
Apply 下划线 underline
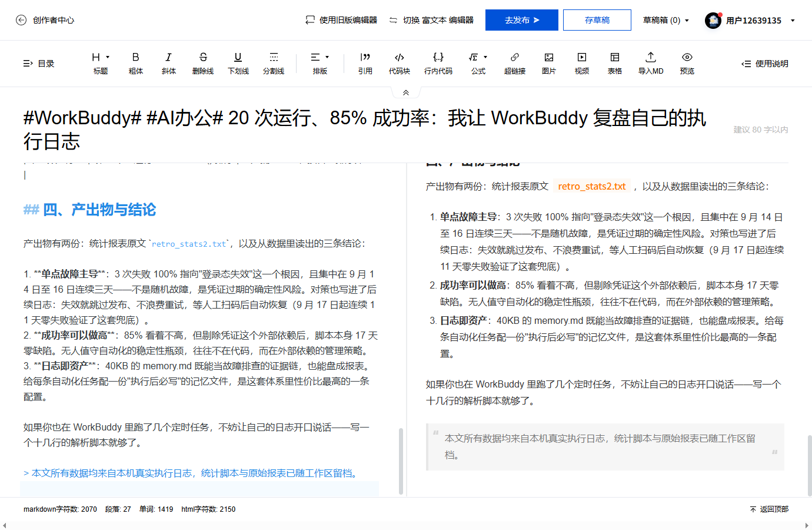click(x=238, y=64)
